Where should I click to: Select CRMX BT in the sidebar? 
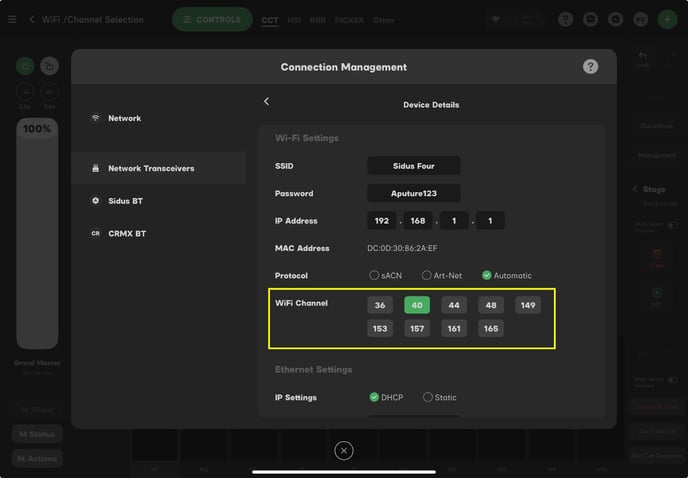pos(159,234)
